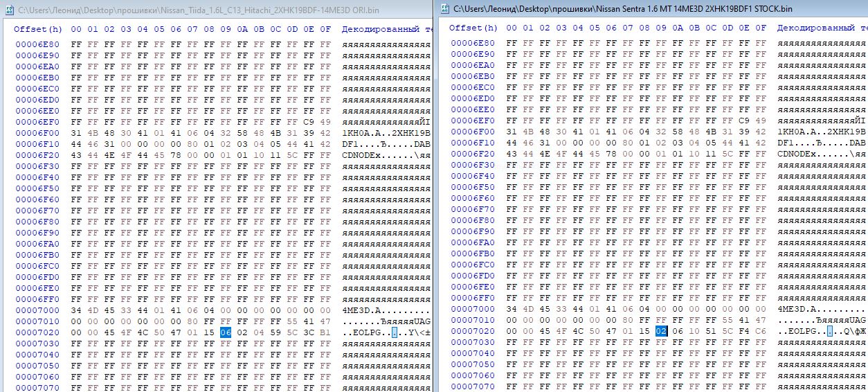
Task: Activate the Nissan_Tiida ORI.bin title bar
Action: pos(208,10)
